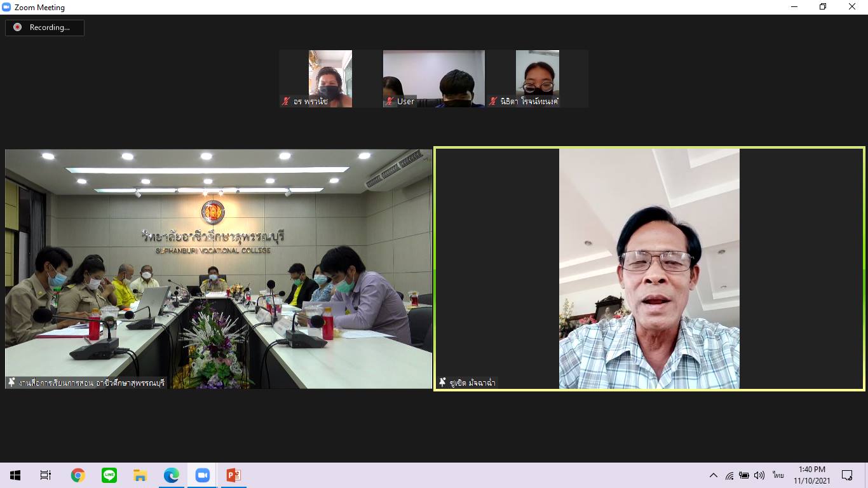Open the volume control in system tray
868x488 pixels.
[759, 475]
